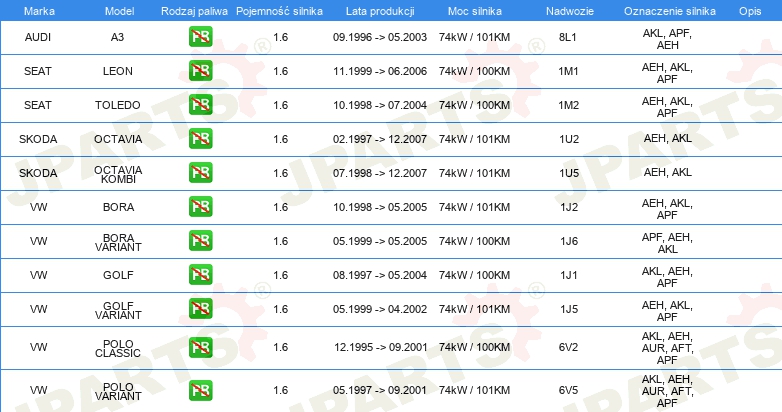Click body code 1M1
782x412 pixels.
coord(569,71)
